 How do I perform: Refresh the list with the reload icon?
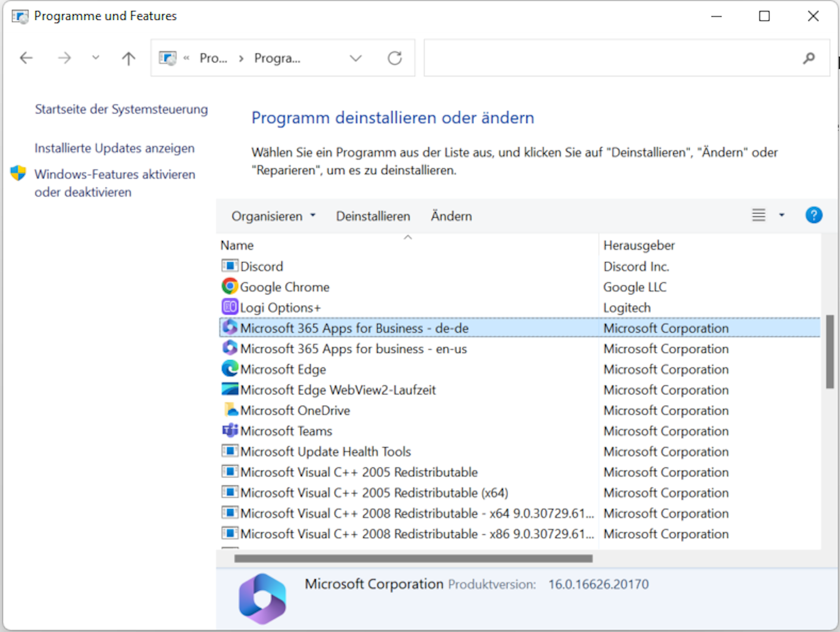pyautogui.click(x=394, y=58)
